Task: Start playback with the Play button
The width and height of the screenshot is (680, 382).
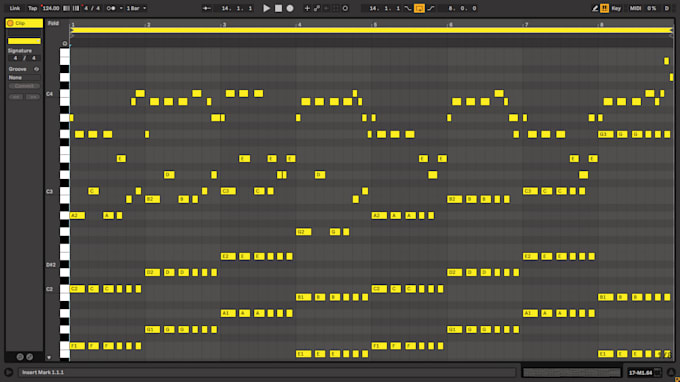Action: click(266, 8)
